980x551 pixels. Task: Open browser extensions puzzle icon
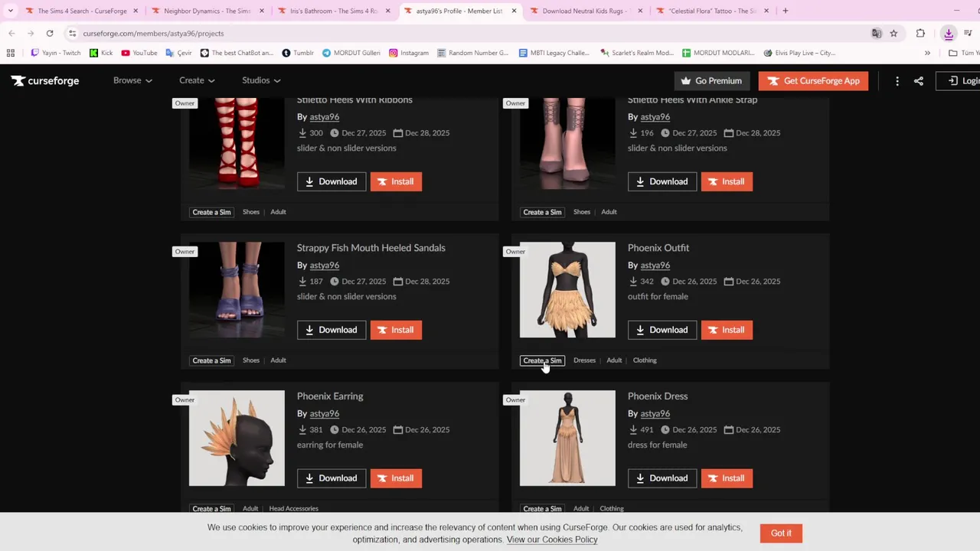pyautogui.click(x=920, y=33)
